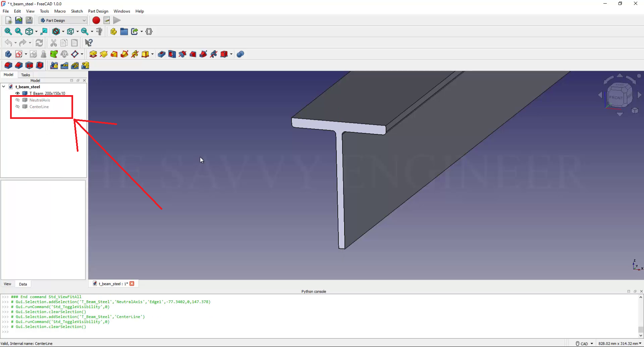Click the Boolean operation icon
644x347 pixels.
click(x=240, y=54)
